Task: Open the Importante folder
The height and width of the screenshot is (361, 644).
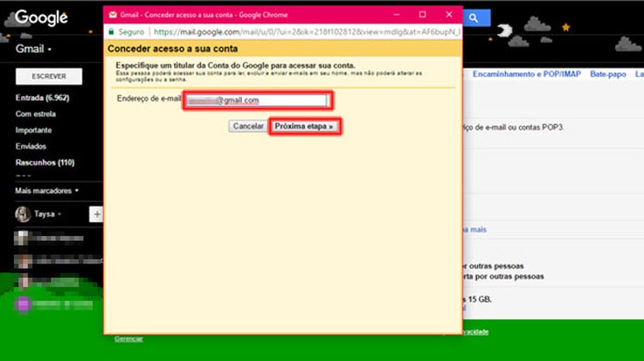Action: pyautogui.click(x=33, y=130)
